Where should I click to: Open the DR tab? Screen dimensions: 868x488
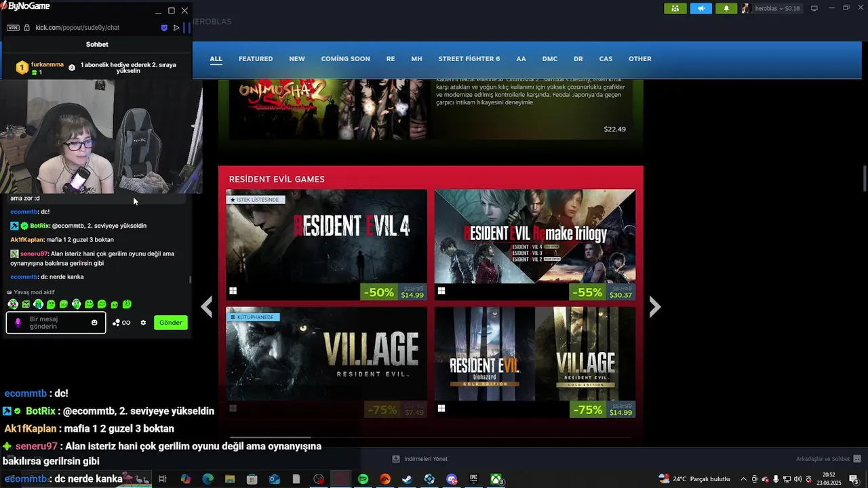coord(578,59)
